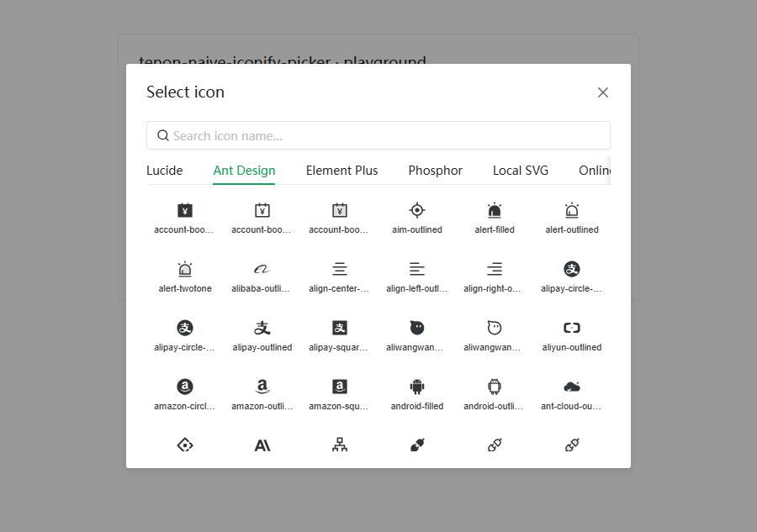This screenshot has height=532, width=757.
Task: Pick the alibaba-outlined logo icon
Action: coord(262,269)
